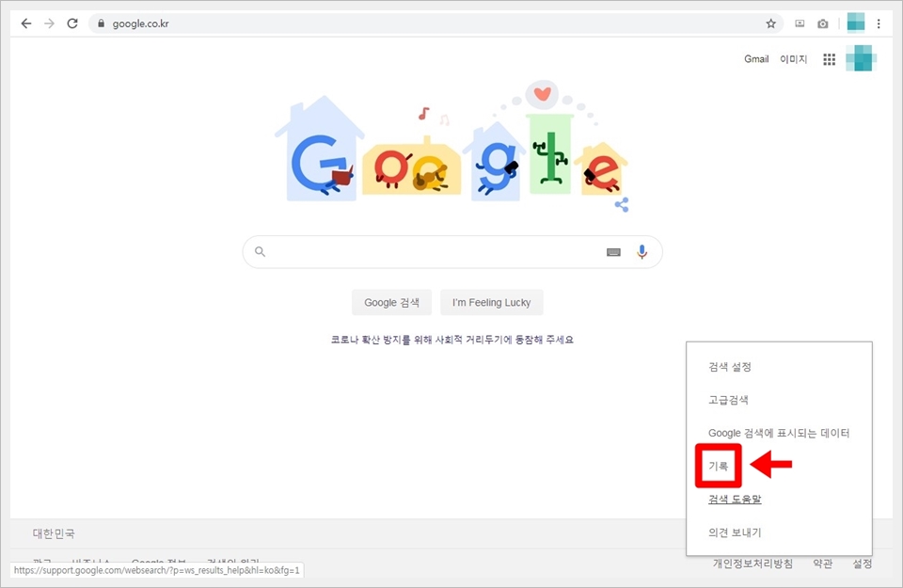The height and width of the screenshot is (588, 903).
Task: Start voice search with microphone icon
Action: (642, 252)
